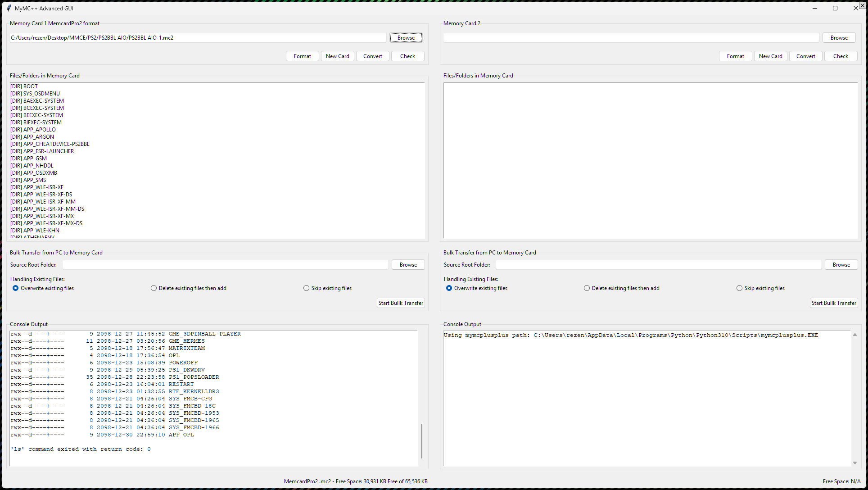The image size is (868, 490).
Task: Click Memory Card 1 path input field
Action: [x=198, y=38]
